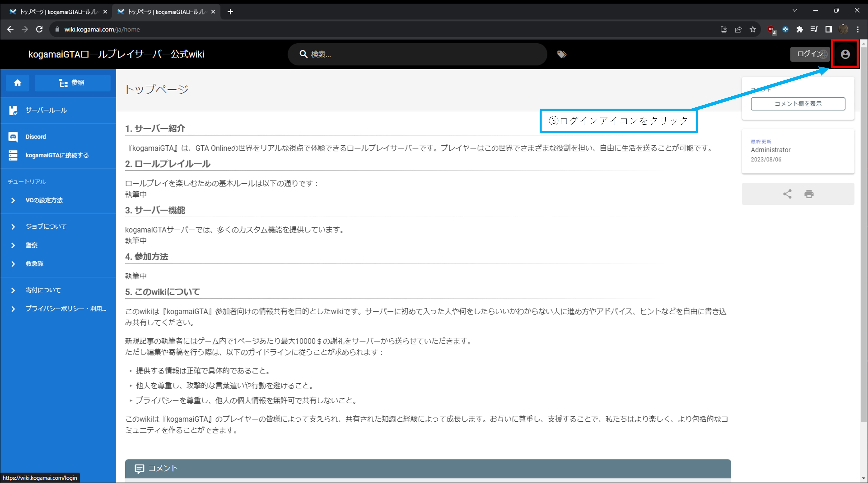Open the Chrome profile avatar
Viewport: 868px width, 483px height.
[x=843, y=29]
